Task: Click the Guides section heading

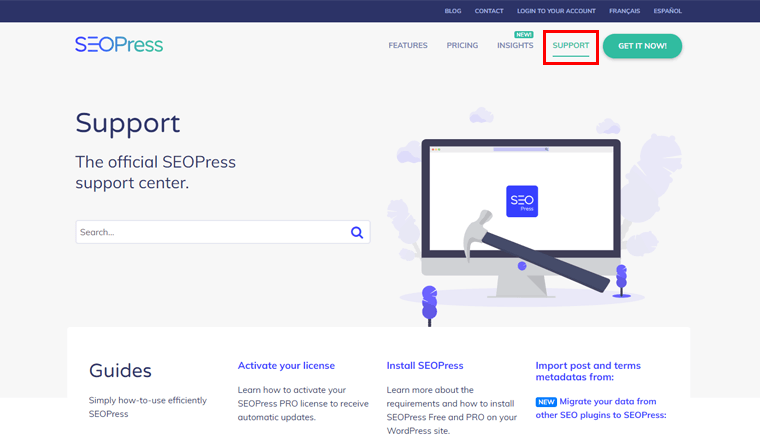Action: [x=120, y=371]
